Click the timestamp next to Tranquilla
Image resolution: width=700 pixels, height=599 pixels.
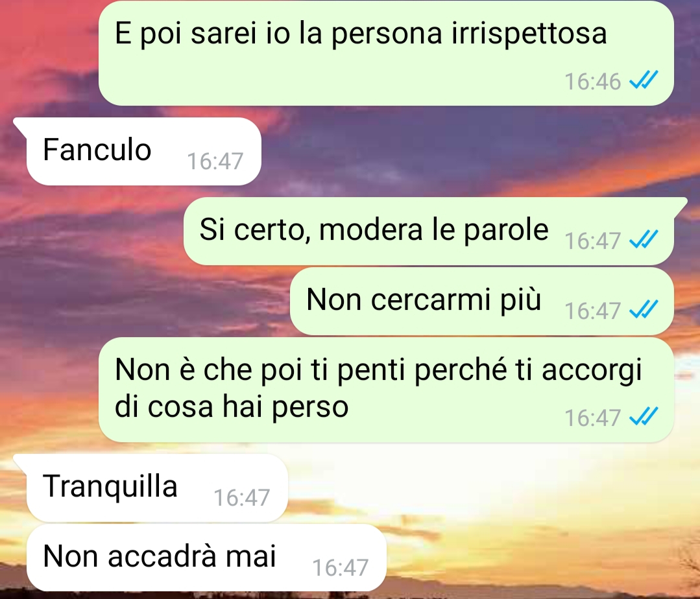(x=241, y=497)
